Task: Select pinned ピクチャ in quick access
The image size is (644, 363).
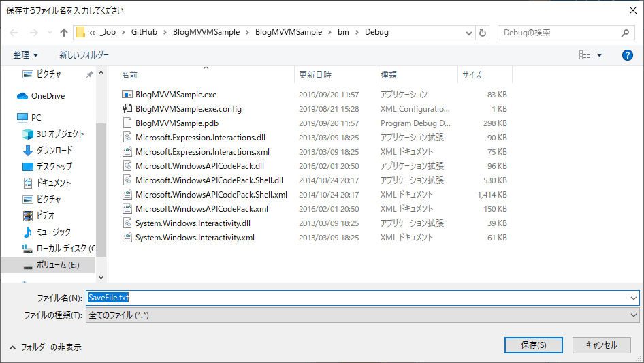Action: tap(48, 74)
